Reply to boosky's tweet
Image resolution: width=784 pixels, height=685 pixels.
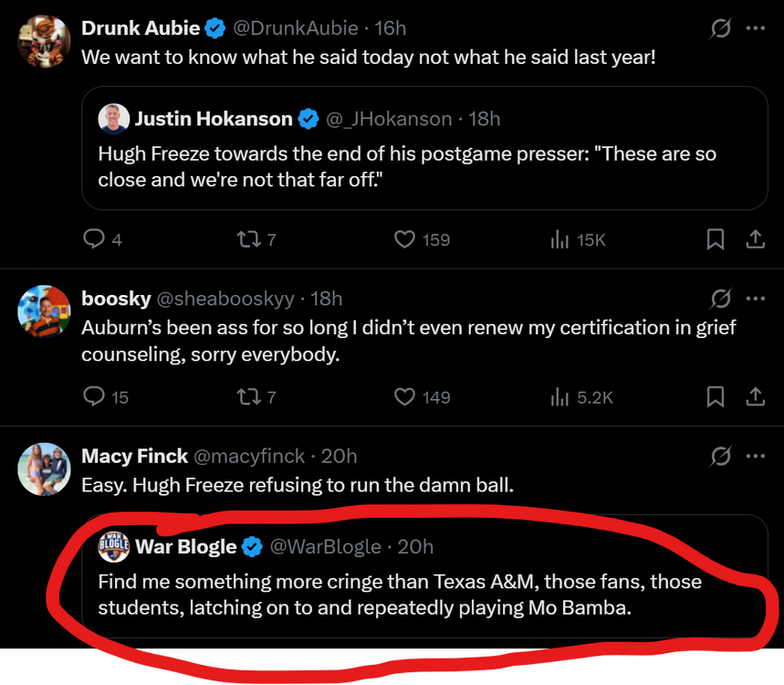tap(94, 396)
